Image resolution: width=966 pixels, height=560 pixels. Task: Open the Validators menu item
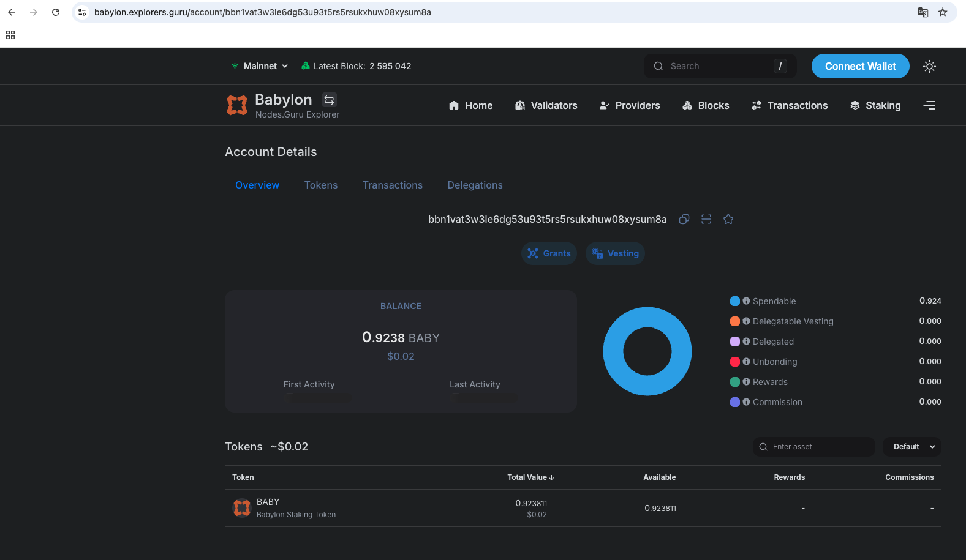point(546,105)
